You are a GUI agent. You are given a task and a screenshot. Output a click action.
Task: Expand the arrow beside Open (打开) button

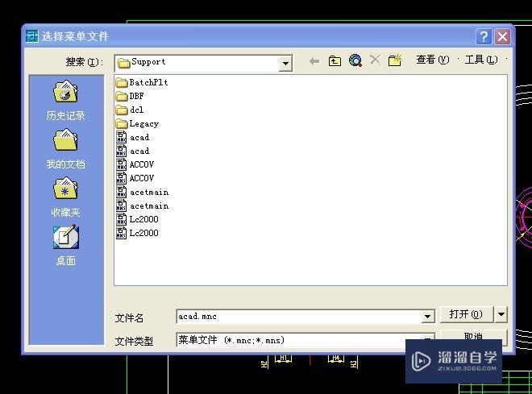pyautogui.click(x=501, y=314)
